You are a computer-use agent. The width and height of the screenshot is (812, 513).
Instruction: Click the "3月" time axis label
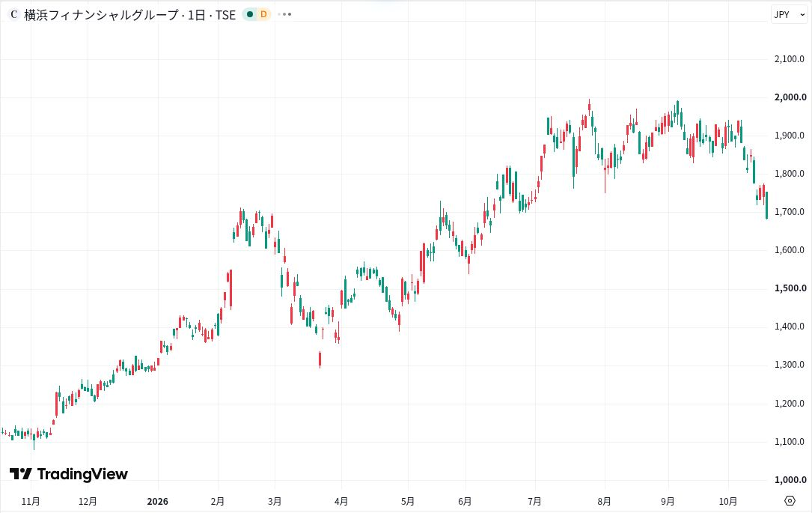tap(275, 502)
